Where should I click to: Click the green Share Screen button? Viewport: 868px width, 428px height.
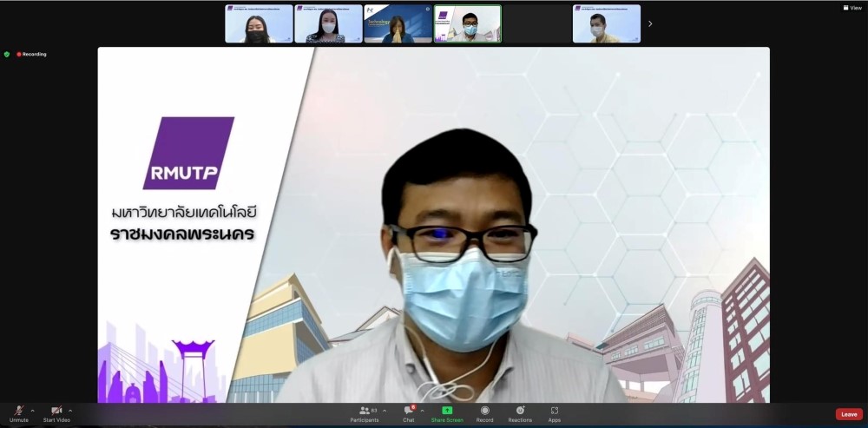point(447,413)
